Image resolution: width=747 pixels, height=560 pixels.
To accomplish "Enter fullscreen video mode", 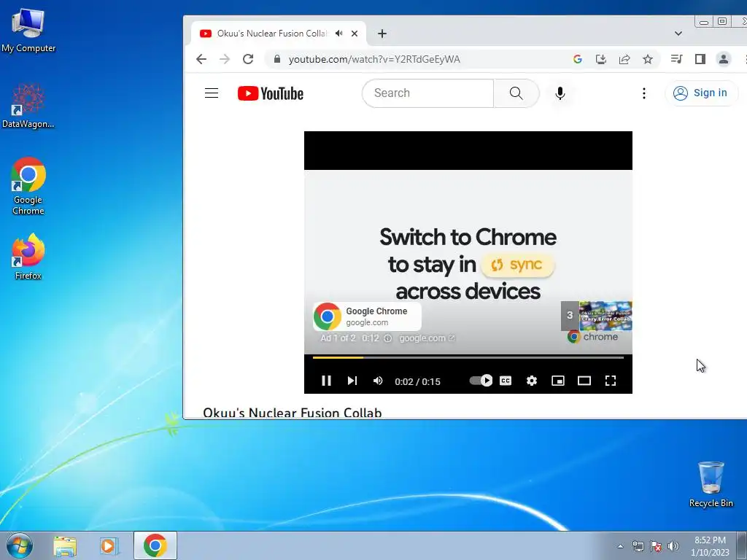I will tap(611, 381).
